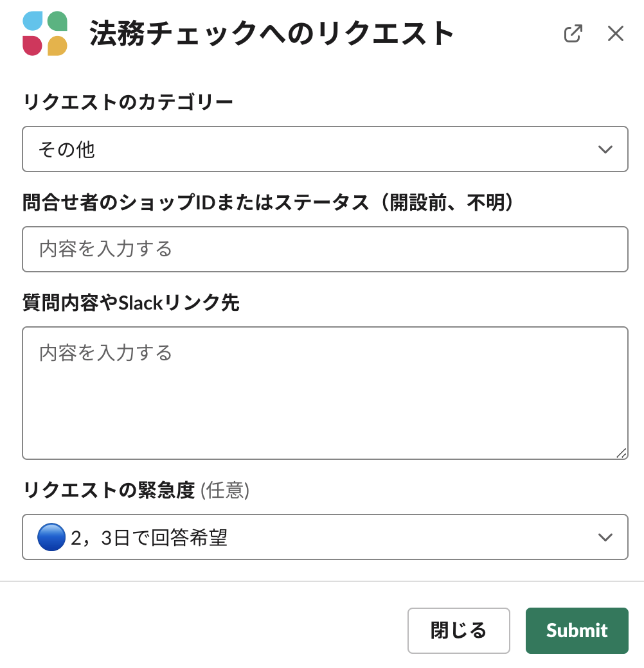Click the external link arrow beside the title
This screenshot has width=644, height=668.
point(574,33)
